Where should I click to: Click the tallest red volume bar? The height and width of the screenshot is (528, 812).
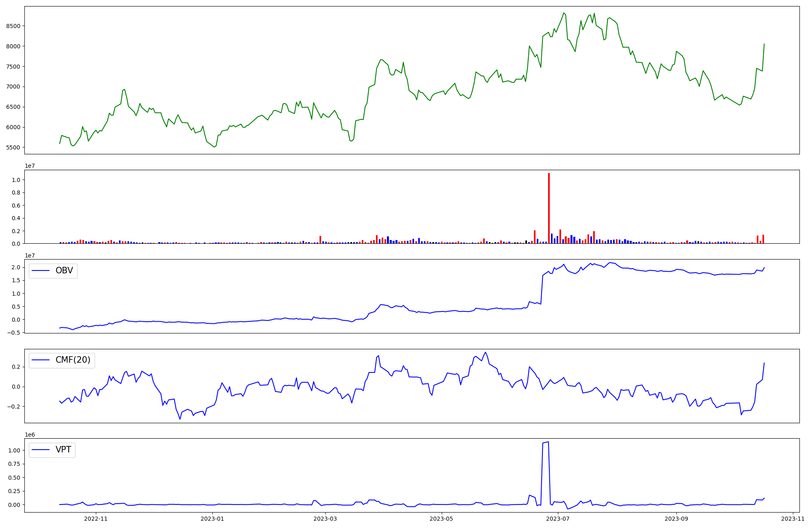pyautogui.click(x=549, y=207)
